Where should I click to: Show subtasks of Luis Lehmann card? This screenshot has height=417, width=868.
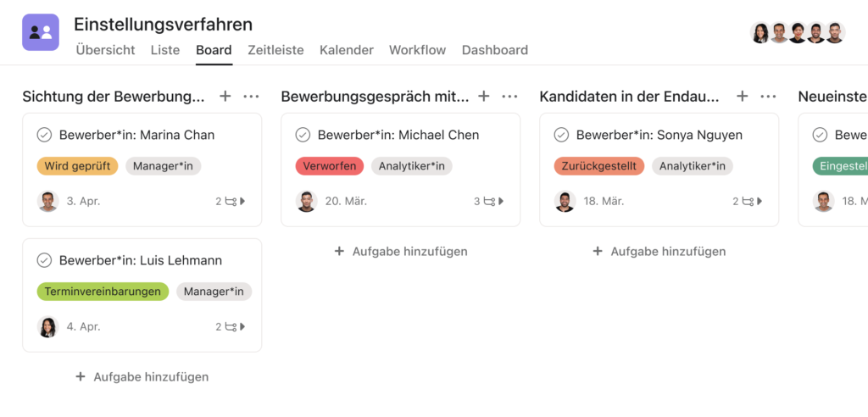click(231, 327)
